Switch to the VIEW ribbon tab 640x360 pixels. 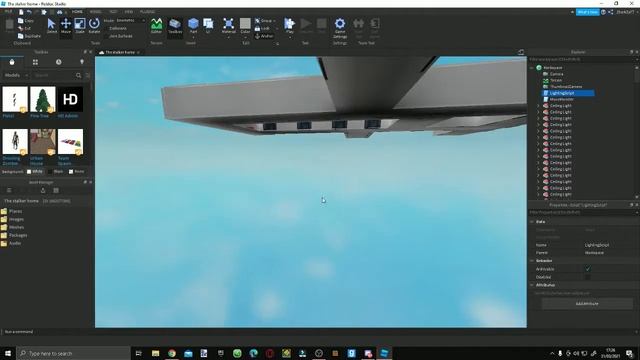129,12
